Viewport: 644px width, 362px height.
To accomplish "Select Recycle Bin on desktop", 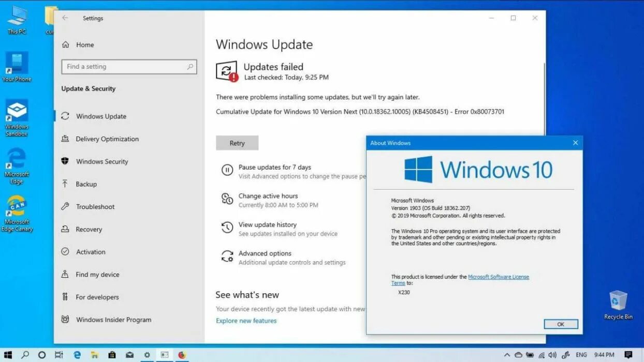I will 618,305.
